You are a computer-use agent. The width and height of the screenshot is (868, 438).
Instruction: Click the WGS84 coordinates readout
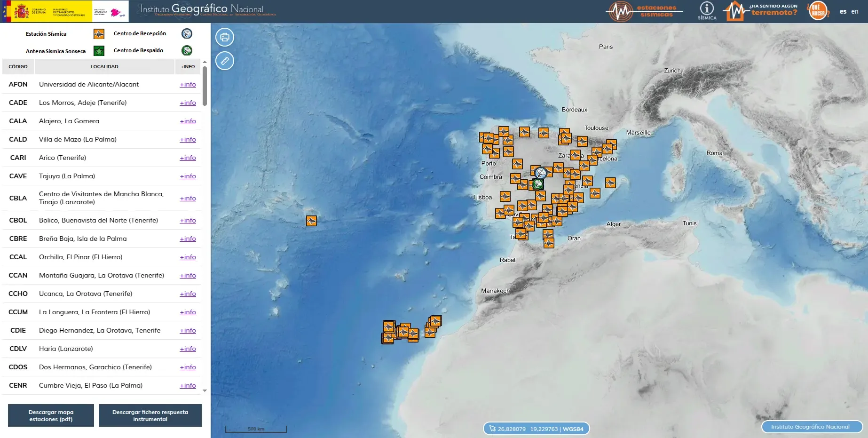(x=537, y=429)
